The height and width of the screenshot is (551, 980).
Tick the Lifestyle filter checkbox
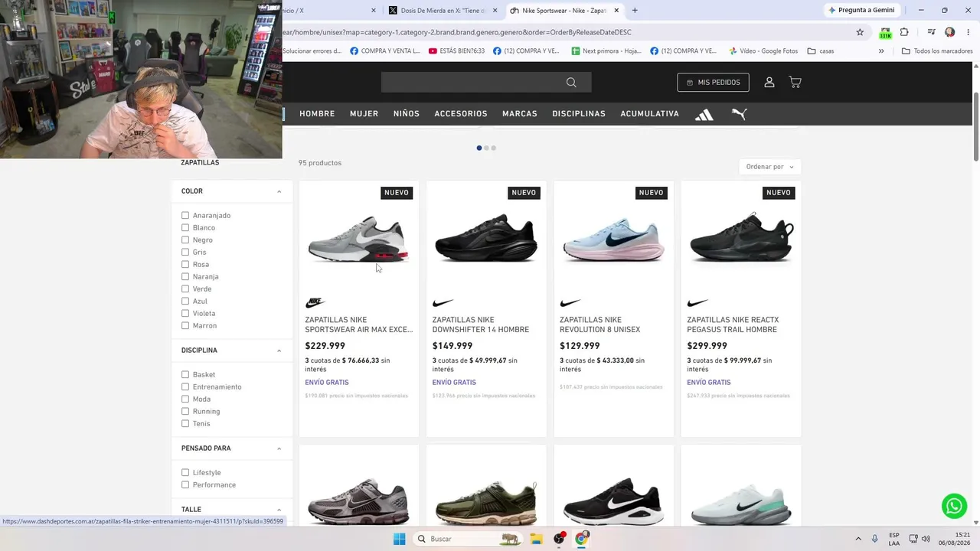pos(185,472)
